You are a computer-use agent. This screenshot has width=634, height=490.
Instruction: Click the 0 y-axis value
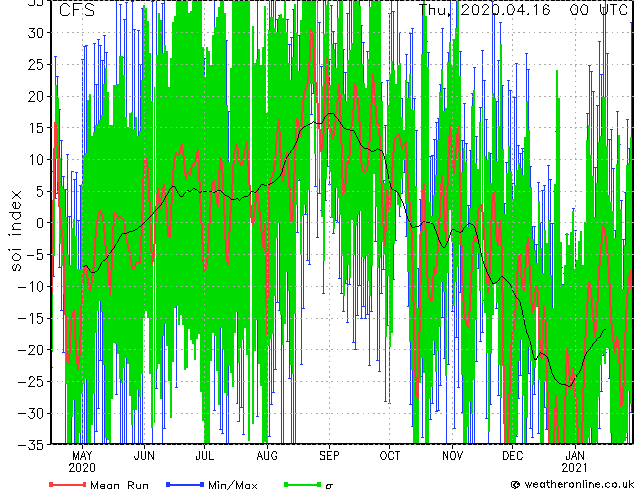tap(41, 223)
